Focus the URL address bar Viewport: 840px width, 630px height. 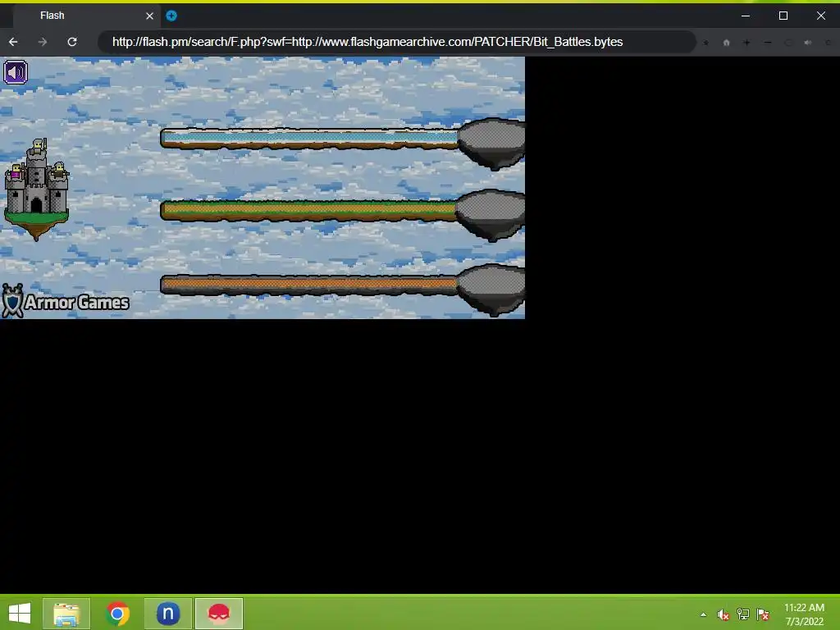coord(396,42)
